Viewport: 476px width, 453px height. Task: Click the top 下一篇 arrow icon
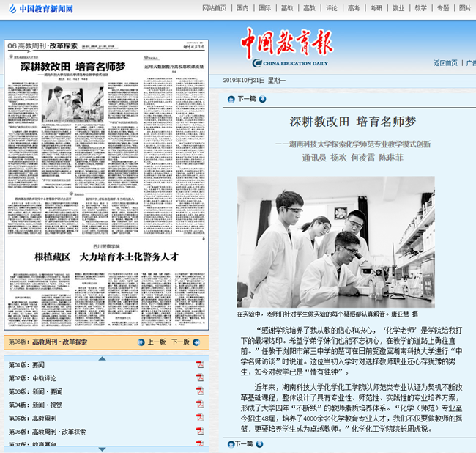tap(262, 99)
